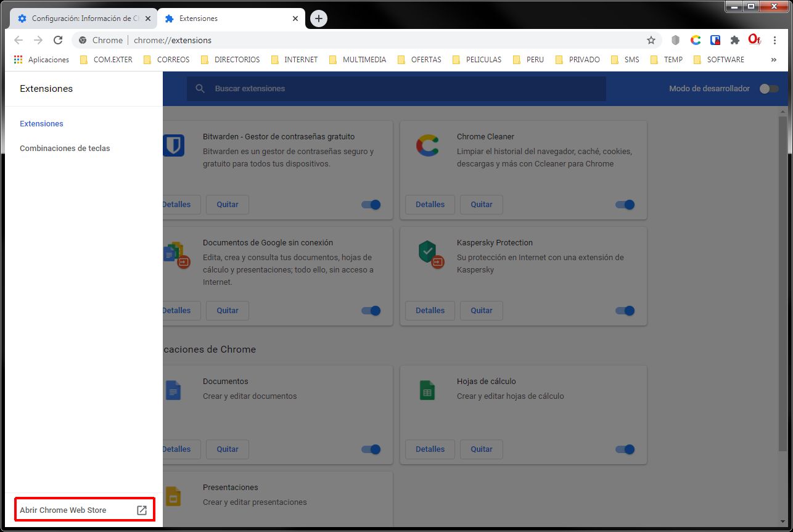Open a new tab with plus button
Image resolution: width=793 pixels, height=532 pixels.
pos(318,18)
